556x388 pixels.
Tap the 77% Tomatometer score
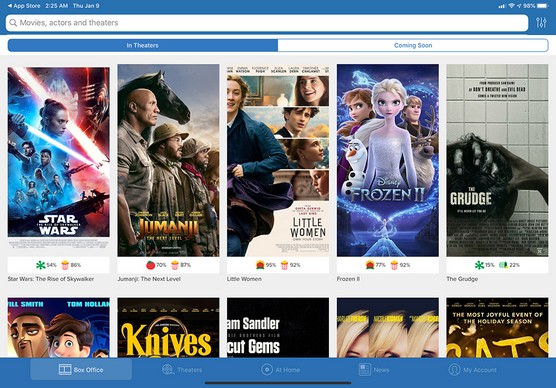click(x=380, y=265)
